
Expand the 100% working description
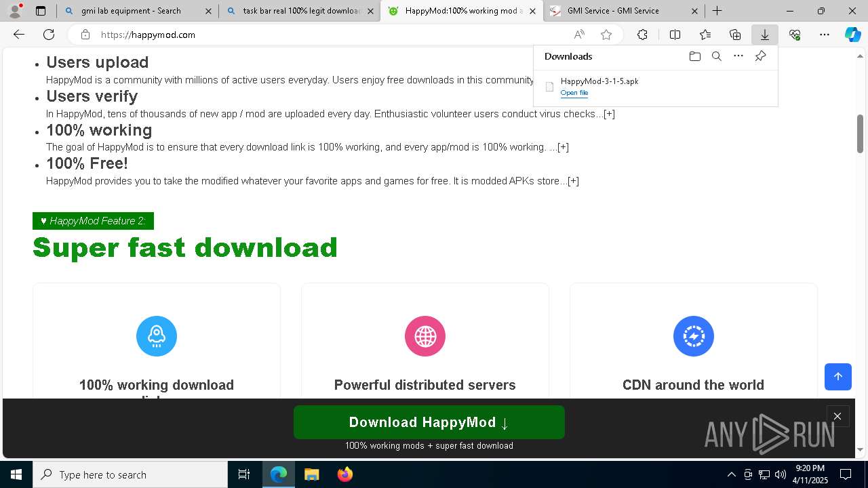click(x=563, y=147)
